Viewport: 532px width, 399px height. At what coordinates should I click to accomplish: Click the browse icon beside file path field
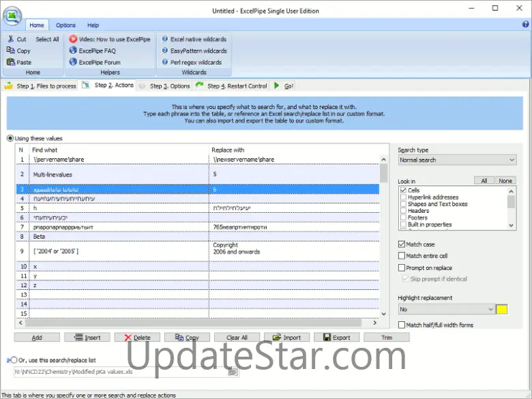pyautogui.click(x=233, y=372)
